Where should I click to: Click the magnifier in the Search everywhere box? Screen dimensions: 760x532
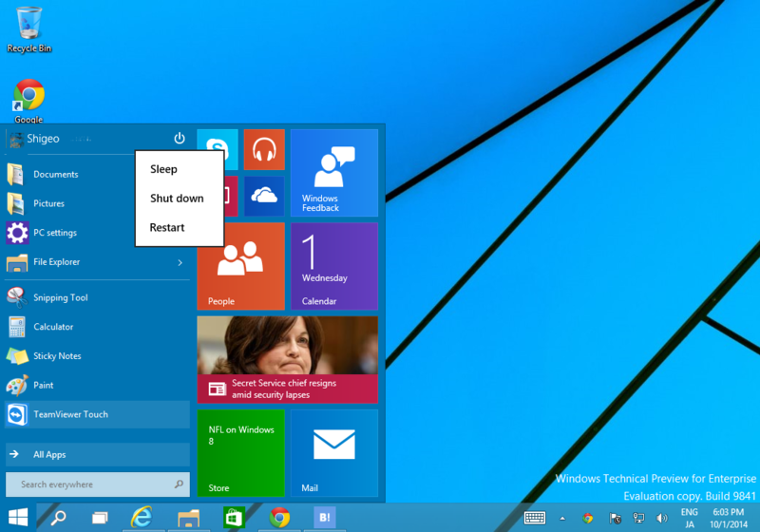click(179, 484)
